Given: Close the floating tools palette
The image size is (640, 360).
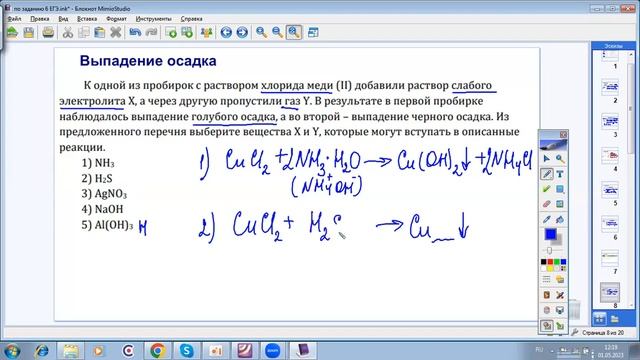Looking at the screenshot, I should tap(563, 134).
